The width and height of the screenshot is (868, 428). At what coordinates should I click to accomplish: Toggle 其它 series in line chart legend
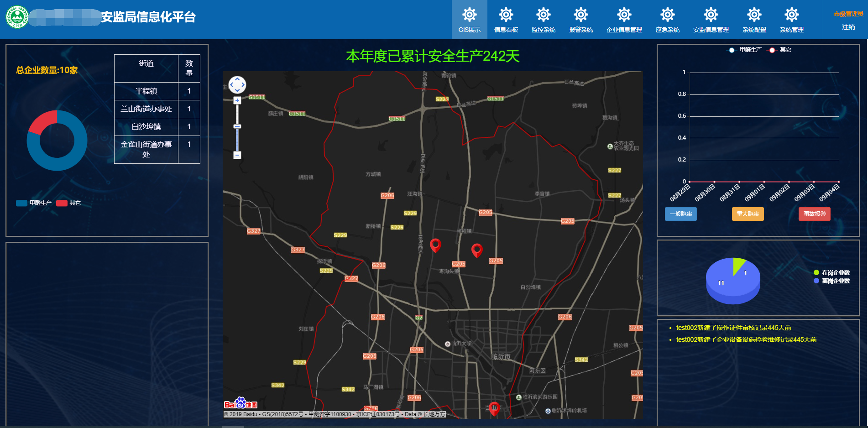pyautogui.click(x=780, y=50)
